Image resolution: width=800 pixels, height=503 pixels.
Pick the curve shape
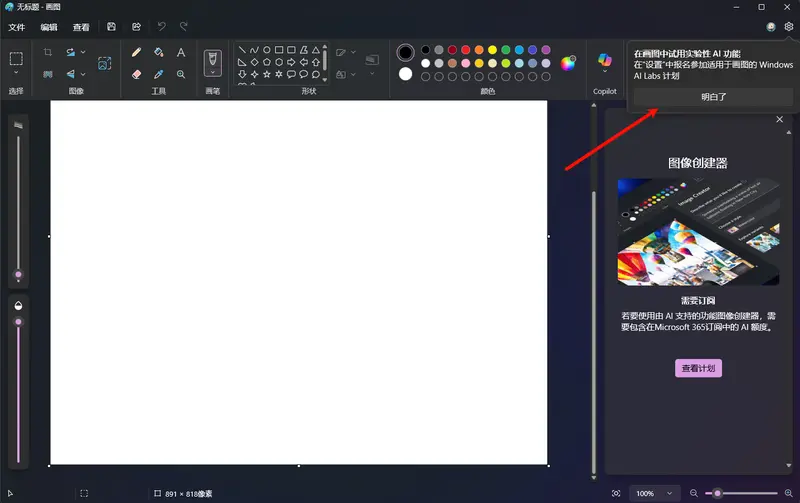click(255, 50)
